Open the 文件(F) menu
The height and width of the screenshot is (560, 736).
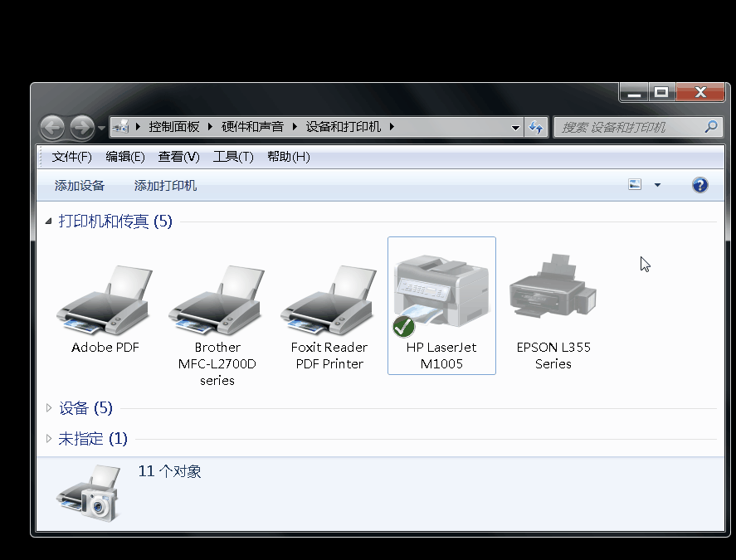point(71,157)
